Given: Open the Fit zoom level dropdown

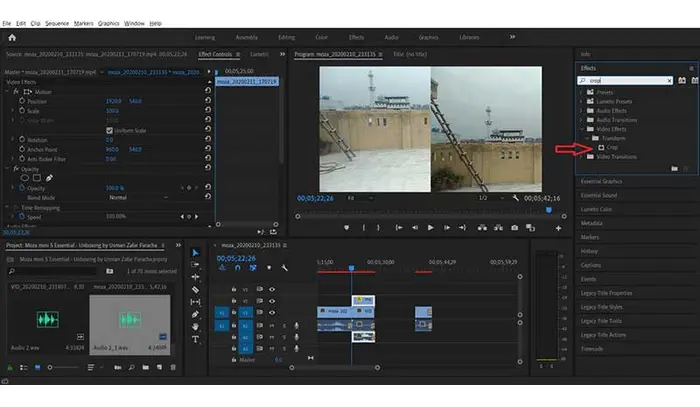Looking at the screenshot, I should [360, 198].
